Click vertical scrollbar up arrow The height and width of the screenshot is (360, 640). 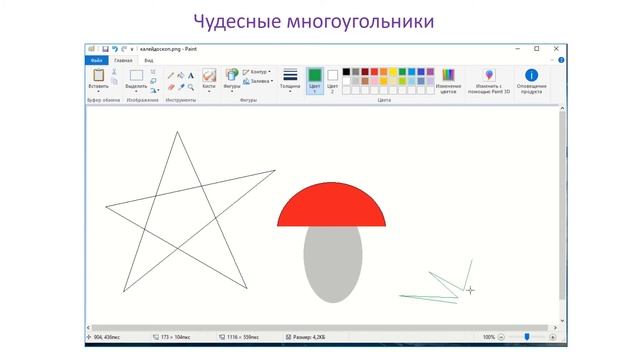click(562, 108)
